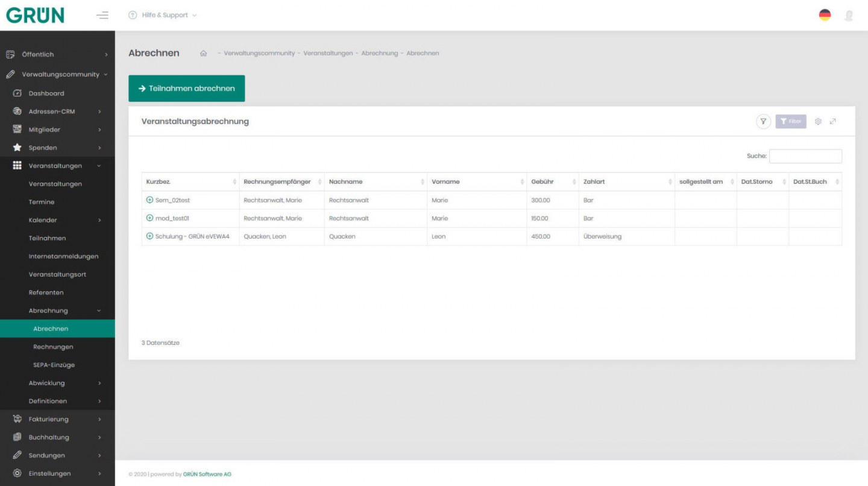Open Veranstaltungsort in the sidebar
The height and width of the screenshot is (486, 868).
point(57,274)
